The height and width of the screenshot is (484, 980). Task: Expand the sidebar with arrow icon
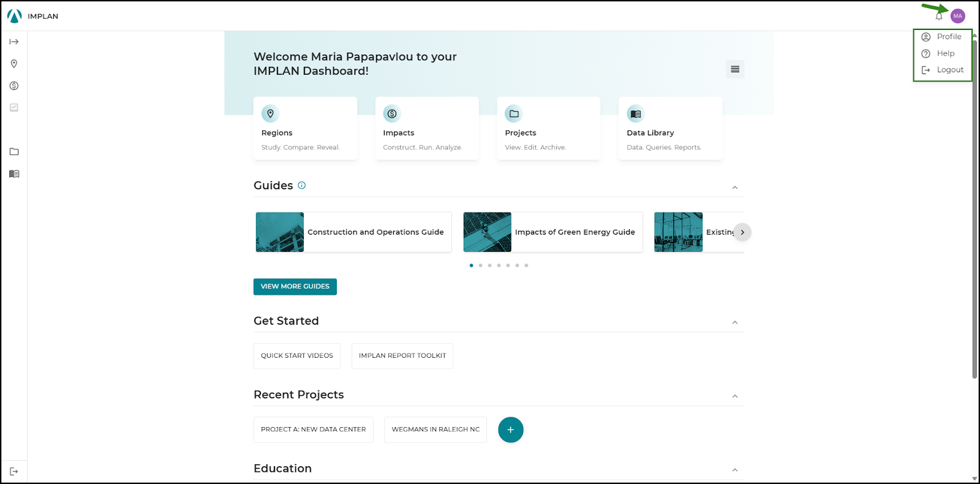(14, 42)
